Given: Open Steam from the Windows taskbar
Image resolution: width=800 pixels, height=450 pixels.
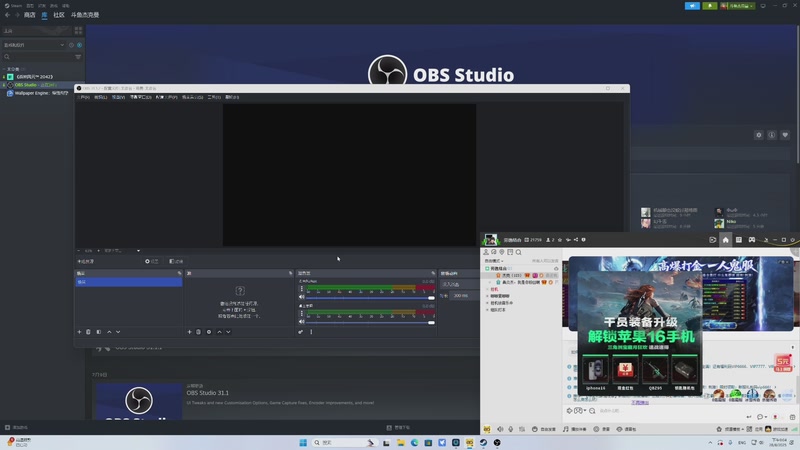Looking at the screenshot, I should [483, 442].
